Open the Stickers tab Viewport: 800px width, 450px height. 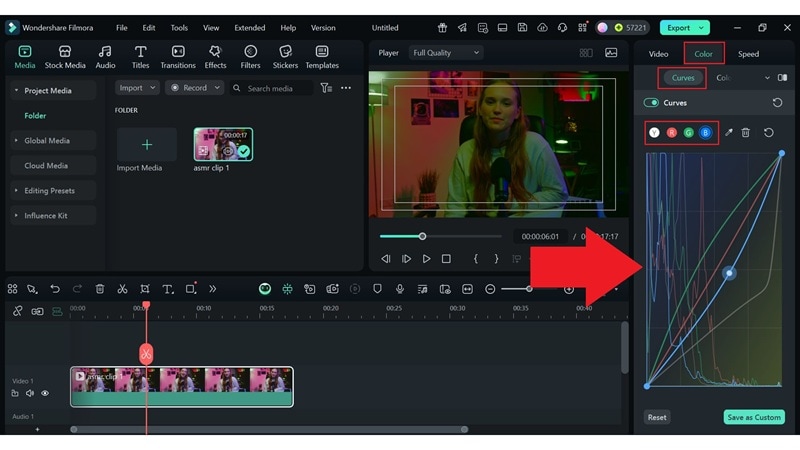click(x=285, y=57)
